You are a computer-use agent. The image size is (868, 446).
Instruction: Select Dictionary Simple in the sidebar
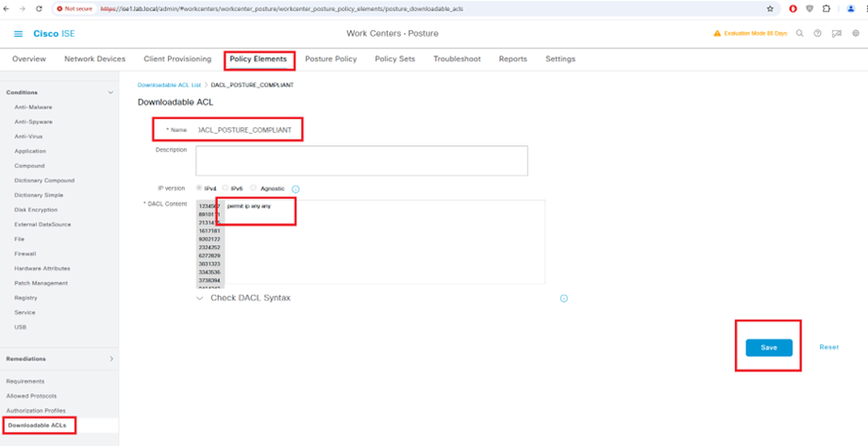pyautogui.click(x=39, y=195)
